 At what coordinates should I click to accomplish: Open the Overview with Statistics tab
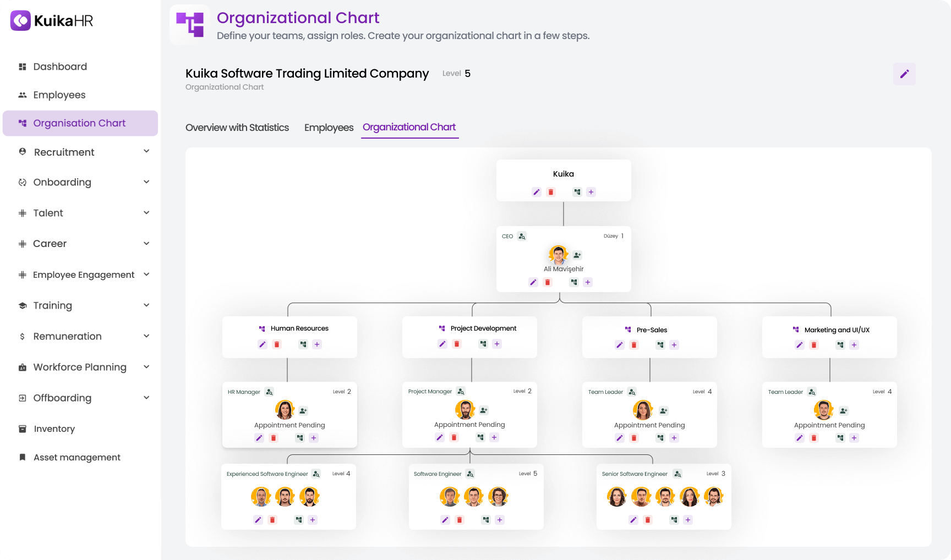click(x=237, y=128)
